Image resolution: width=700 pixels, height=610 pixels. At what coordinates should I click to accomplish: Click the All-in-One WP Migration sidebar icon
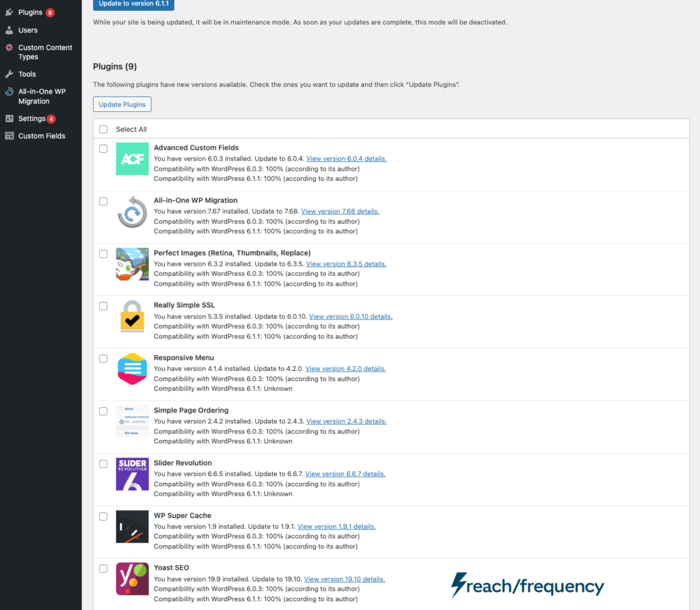(9, 92)
